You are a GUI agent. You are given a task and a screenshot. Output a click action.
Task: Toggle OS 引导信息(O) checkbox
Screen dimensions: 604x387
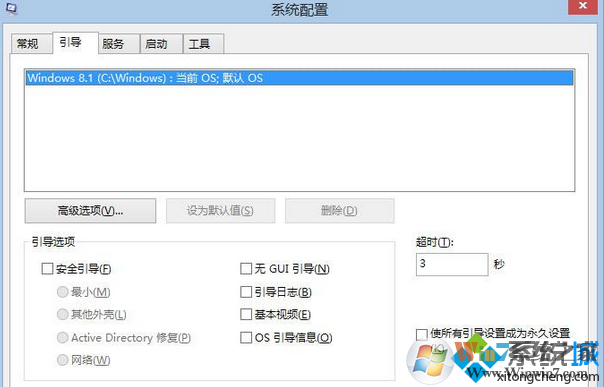coord(246,338)
